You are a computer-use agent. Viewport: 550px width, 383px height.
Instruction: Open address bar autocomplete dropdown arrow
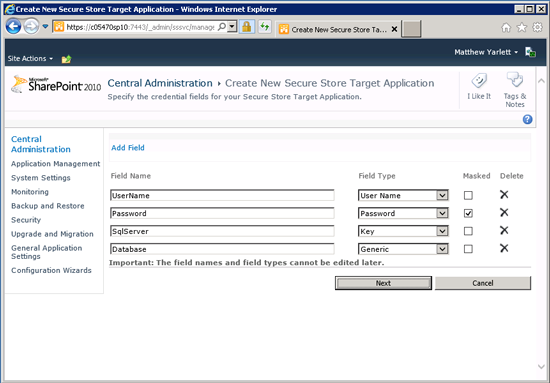(232, 27)
